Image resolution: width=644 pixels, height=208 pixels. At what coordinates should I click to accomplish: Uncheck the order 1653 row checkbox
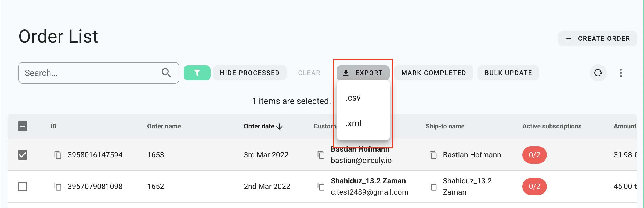[x=23, y=155]
